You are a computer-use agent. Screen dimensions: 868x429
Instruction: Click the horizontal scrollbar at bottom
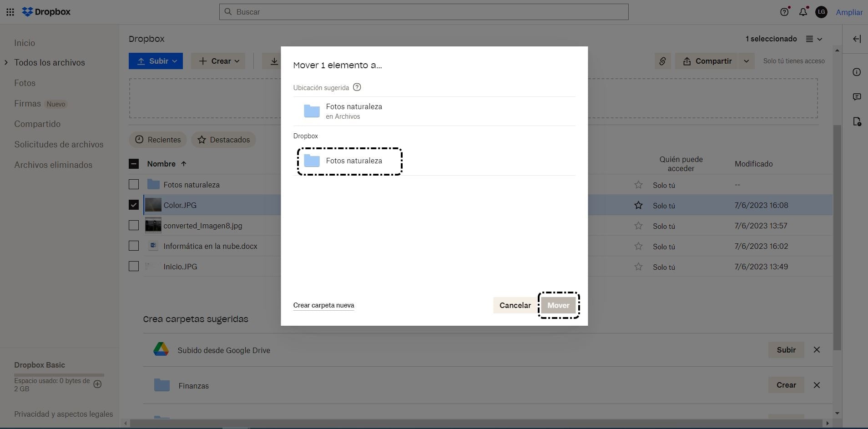475,423
